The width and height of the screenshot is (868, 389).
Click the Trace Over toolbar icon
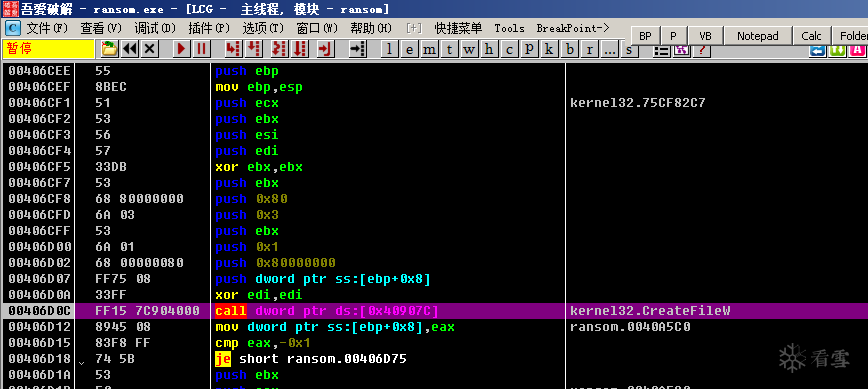coord(299,49)
